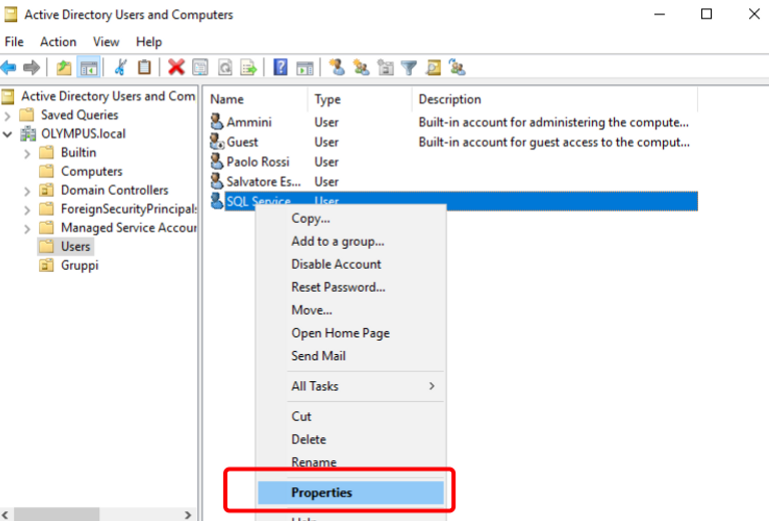Viewport: 769px width, 521px height.
Task: Click the Refresh toolbar icon
Action: (x=226, y=68)
